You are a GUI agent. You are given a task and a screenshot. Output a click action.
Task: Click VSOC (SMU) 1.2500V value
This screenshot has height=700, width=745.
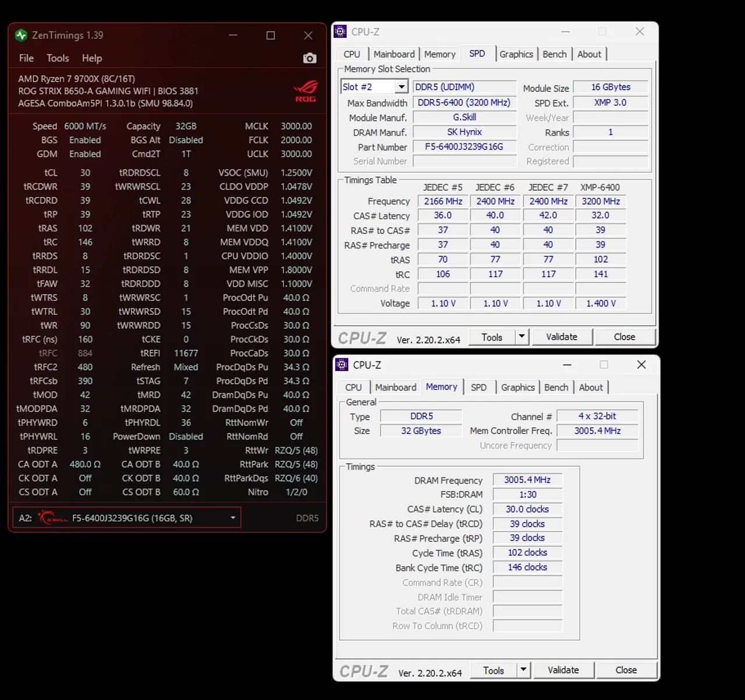(x=296, y=173)
